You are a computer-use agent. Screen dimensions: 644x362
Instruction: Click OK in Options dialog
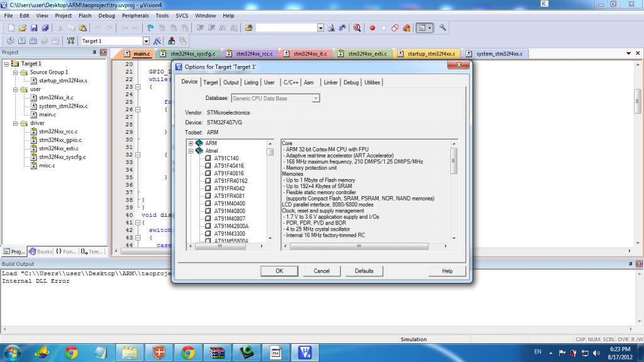pyautogui.click(x=279, y=271)
